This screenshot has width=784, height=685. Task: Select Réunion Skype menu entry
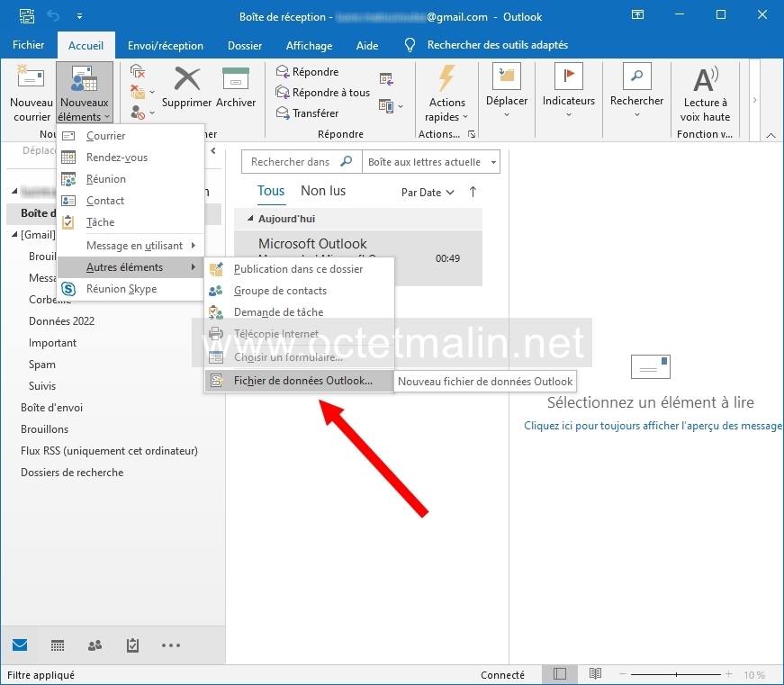coord(131,289)
